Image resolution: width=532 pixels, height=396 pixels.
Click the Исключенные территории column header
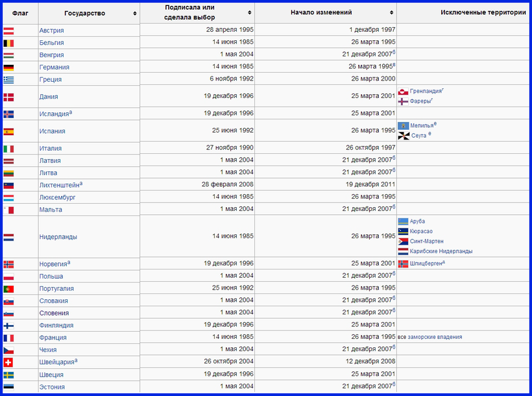pos(483,12)
